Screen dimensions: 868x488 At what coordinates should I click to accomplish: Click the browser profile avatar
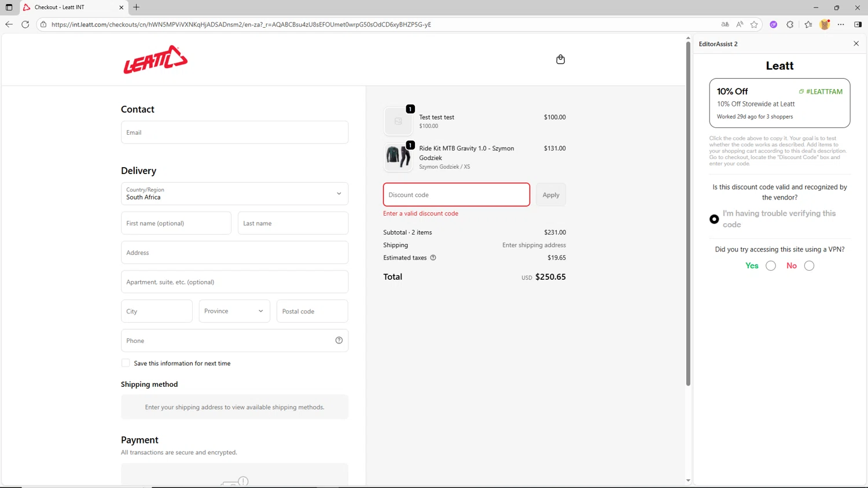(x=825, y=24)
